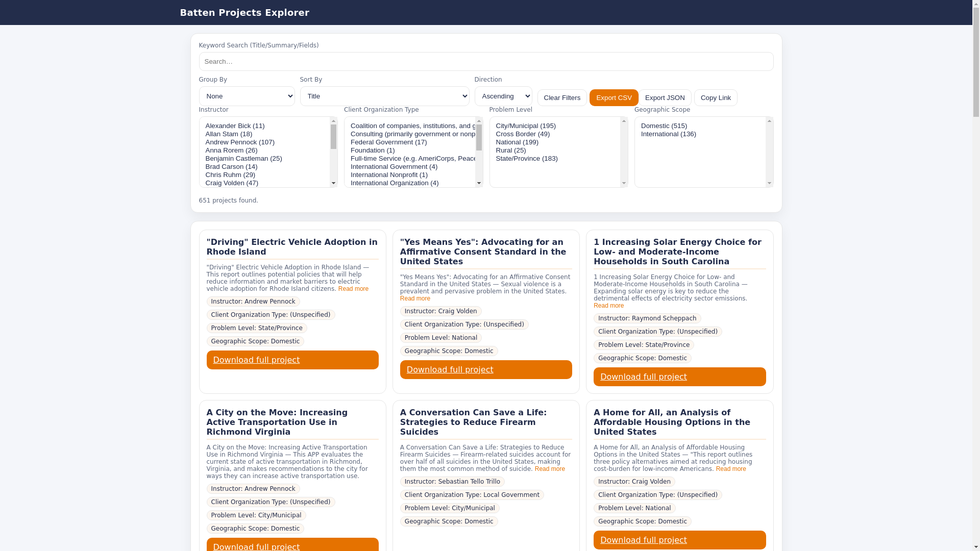Viewport: 980px width, 551px height.
Task: Select instructor Benjamin Castleman (25)
Action: tap(264, 158)
